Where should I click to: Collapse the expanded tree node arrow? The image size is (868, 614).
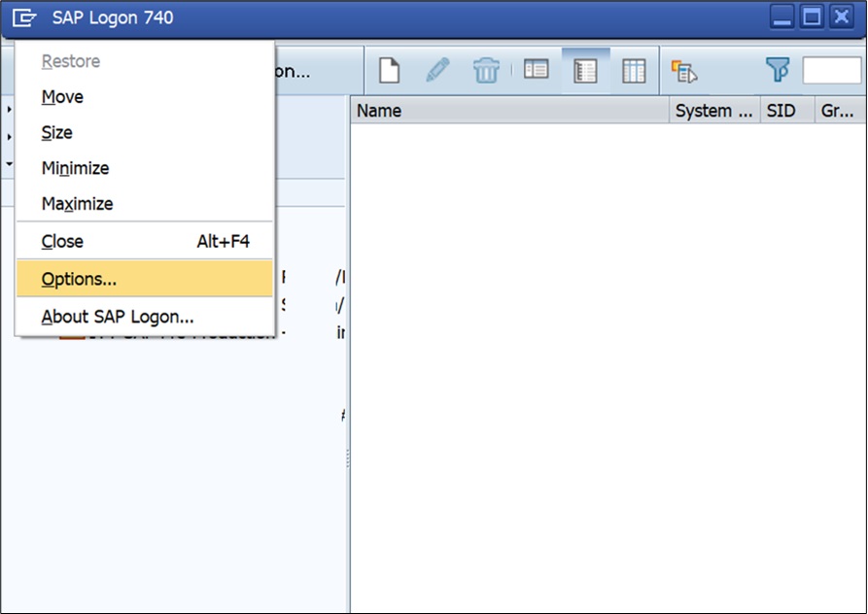[x=10, y=164]
